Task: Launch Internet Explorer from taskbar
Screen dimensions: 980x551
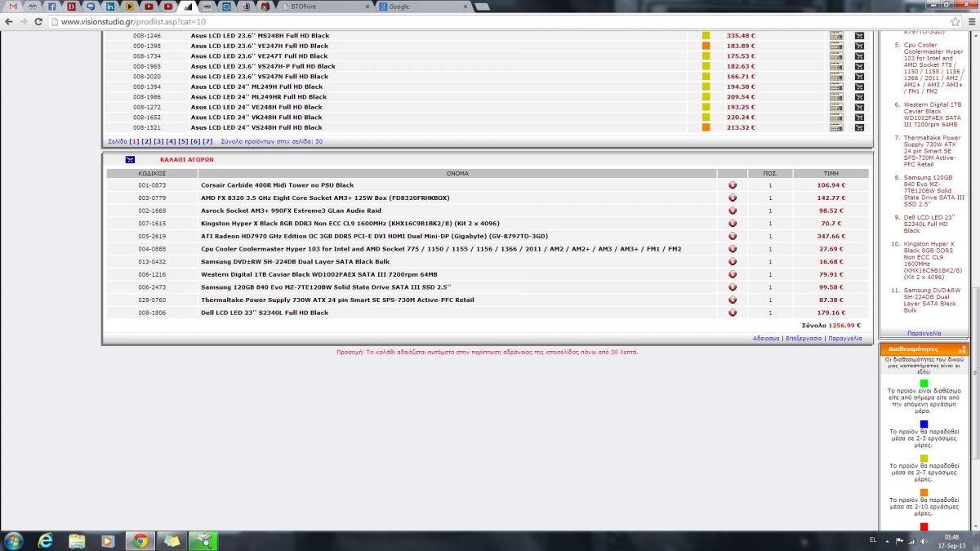Action: click(x=46, y=540)
